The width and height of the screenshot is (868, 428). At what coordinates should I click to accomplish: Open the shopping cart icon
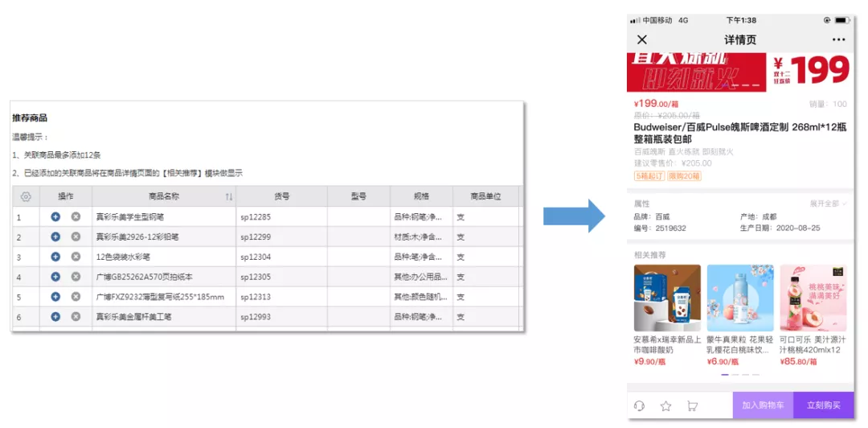692,405
